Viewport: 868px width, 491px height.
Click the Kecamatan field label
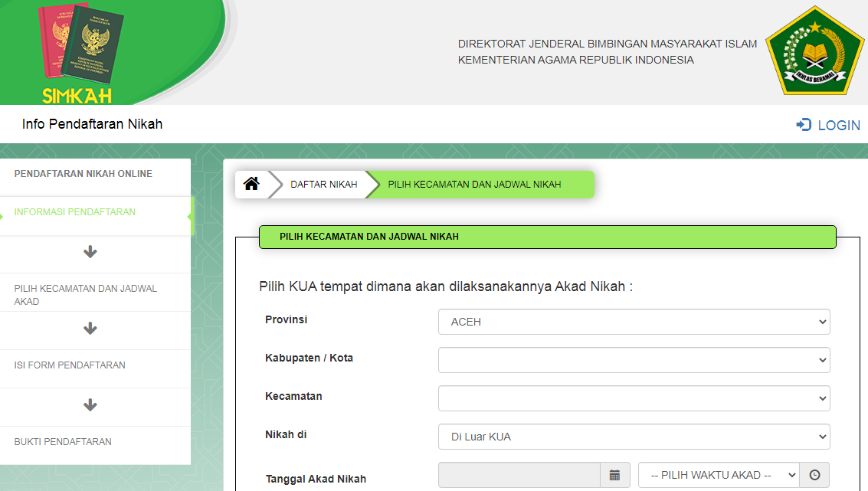pos(293,396)
